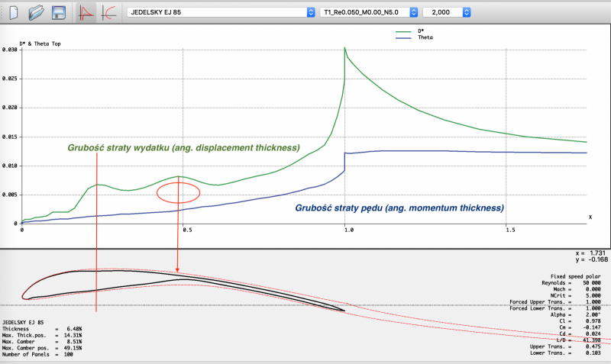Open the JEDELSKY EJ 85 airfoil dropdown

tap(220, 13)
